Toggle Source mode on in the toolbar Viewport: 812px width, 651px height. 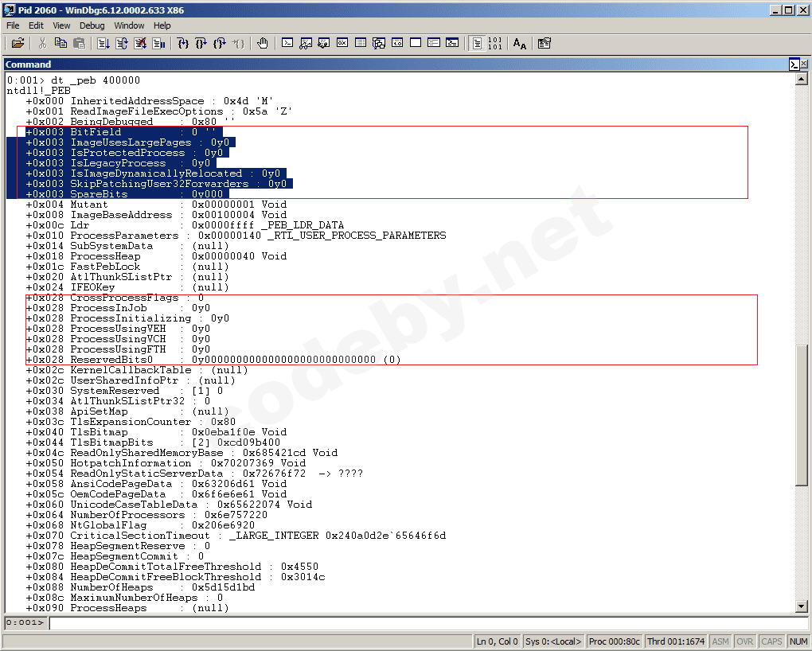pyautogui.click(x=477, y=43)
